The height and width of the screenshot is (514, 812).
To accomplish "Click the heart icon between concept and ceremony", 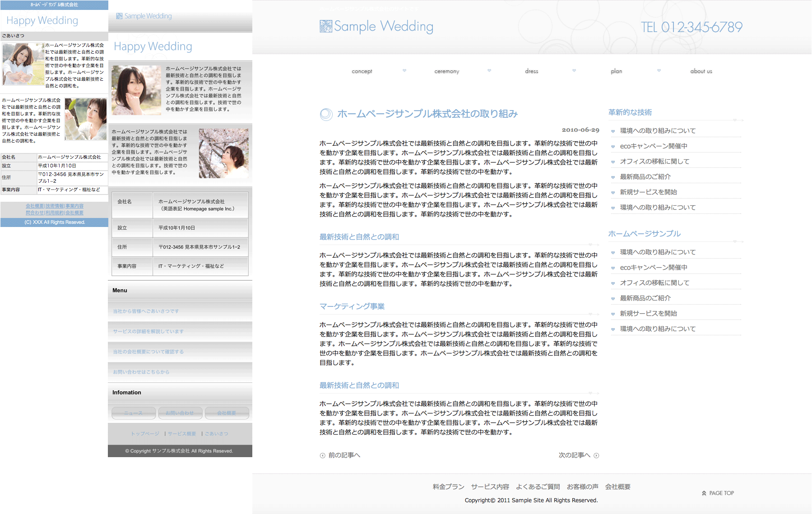I will [404, 70].
